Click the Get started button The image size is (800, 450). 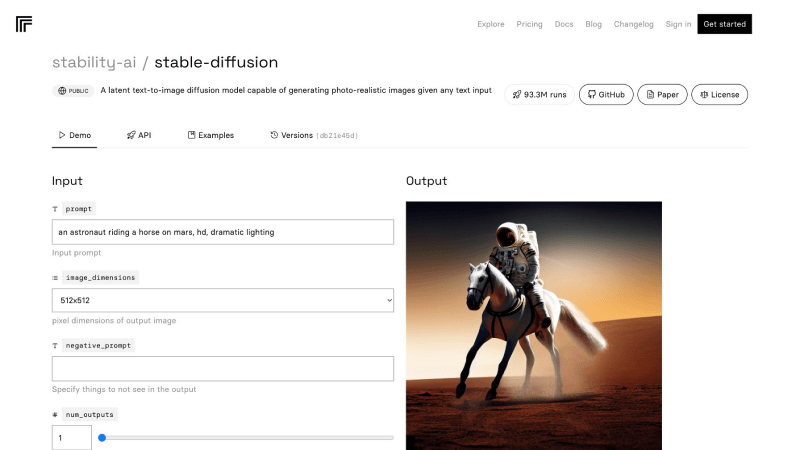[724, 24]
